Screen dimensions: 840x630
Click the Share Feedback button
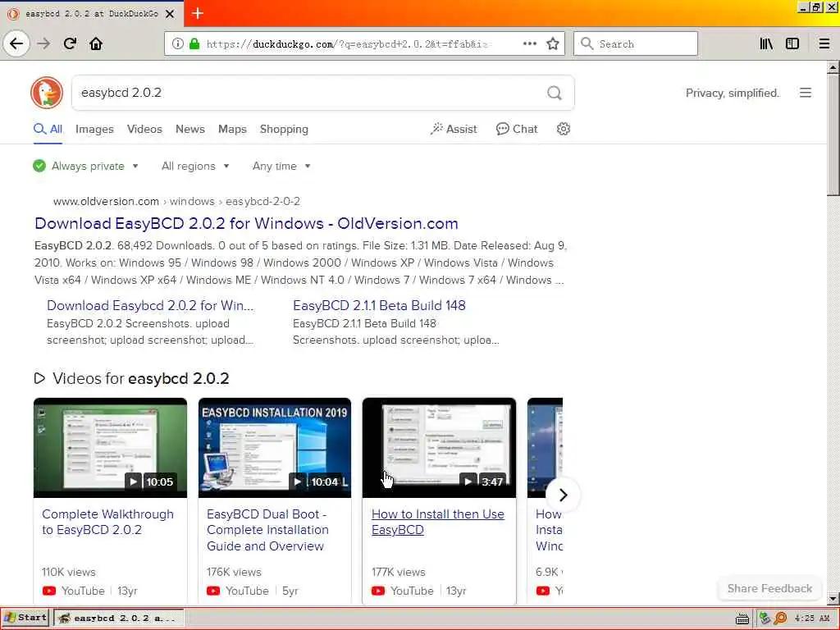click(769, 588)
